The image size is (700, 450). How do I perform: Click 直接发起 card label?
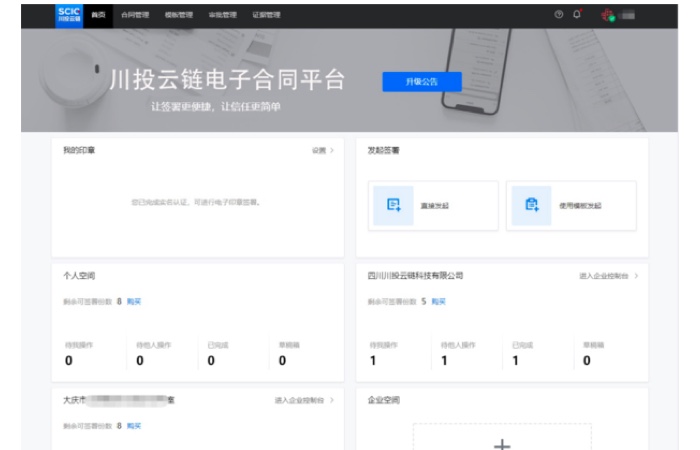(x=434, y=206)
